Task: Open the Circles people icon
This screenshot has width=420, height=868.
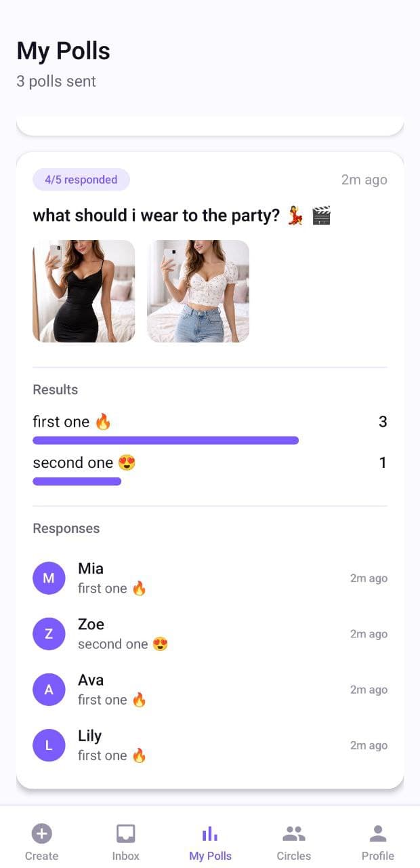Action: tap(293, 833)
